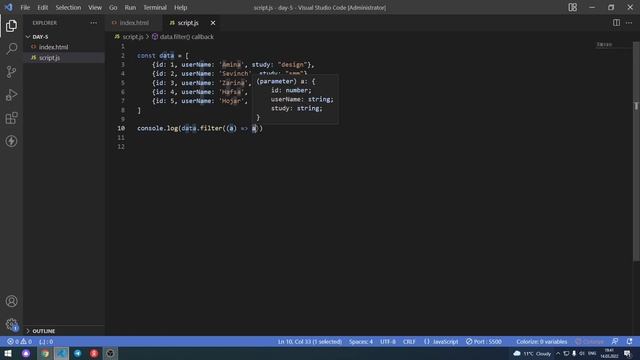Open the purple app on taskbar

(26, 353)
